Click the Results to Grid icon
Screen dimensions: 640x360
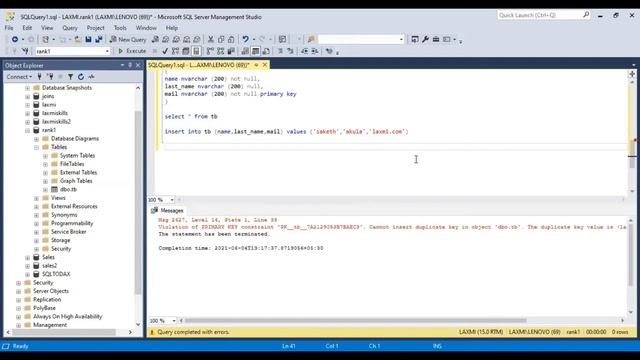(256, 51)
